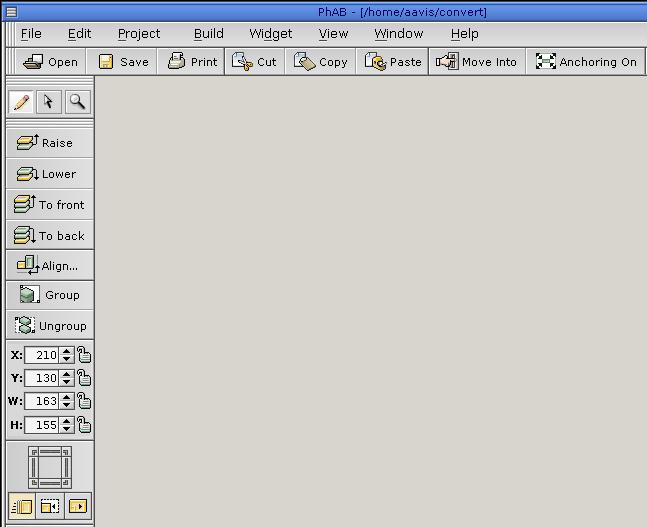Select the pencil edit mode tool
Image resolution: width=647 pixels, height=527 pixels.
point(20,102)
